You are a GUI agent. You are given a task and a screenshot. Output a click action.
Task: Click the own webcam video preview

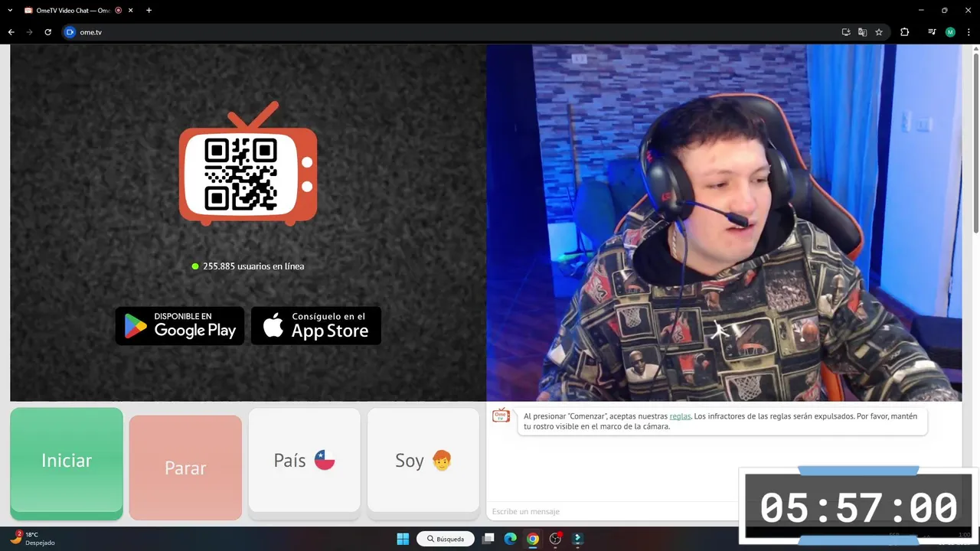pos(724,223)
